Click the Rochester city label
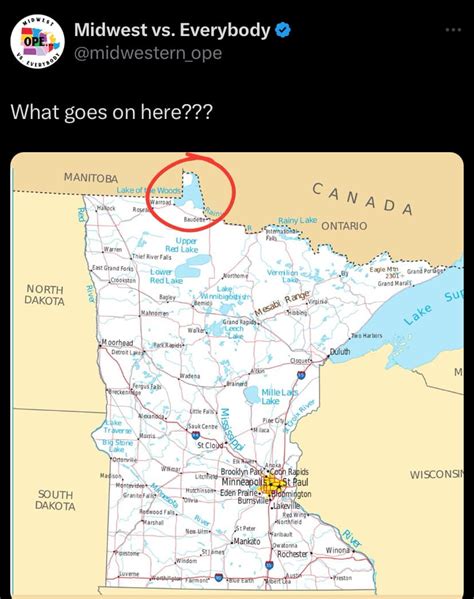 292,554
